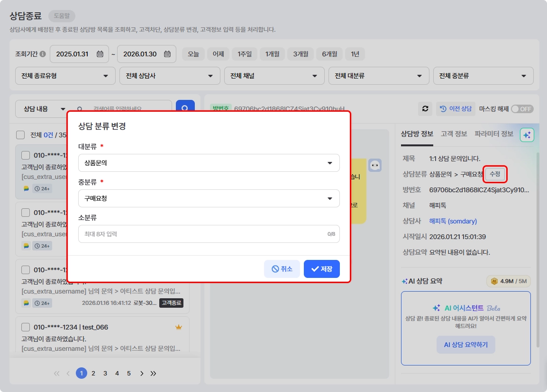This screenshot has height=392, width=547.
Task: Click the right panel vertical scrollbar
Action: click(538, 249)
